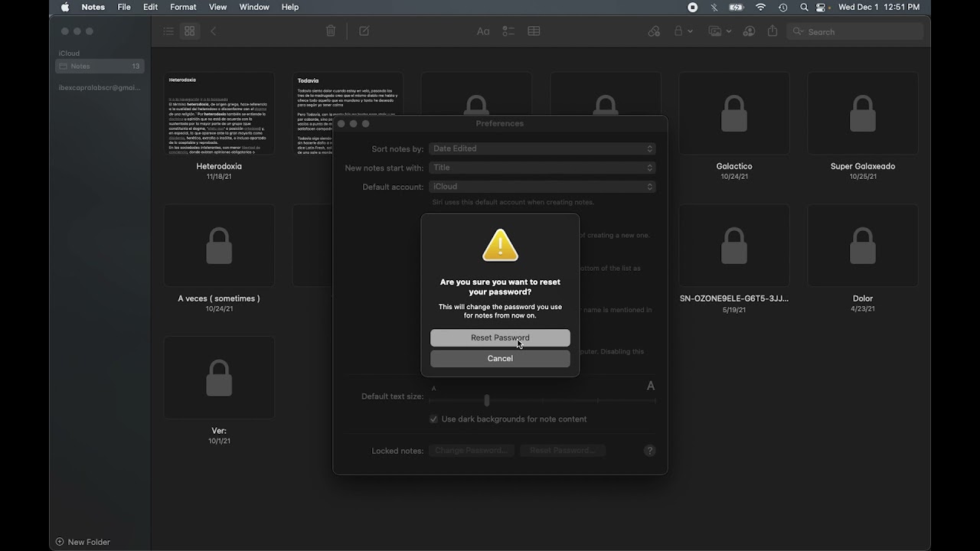Click the Notes search field
980x551 pixels.
(x=855, y=31)
